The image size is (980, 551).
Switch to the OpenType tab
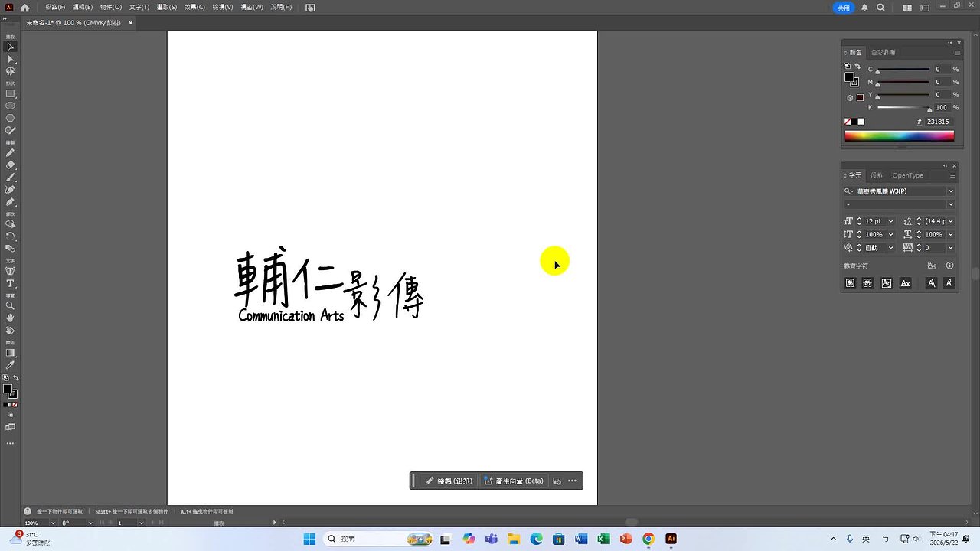(908, 175)
